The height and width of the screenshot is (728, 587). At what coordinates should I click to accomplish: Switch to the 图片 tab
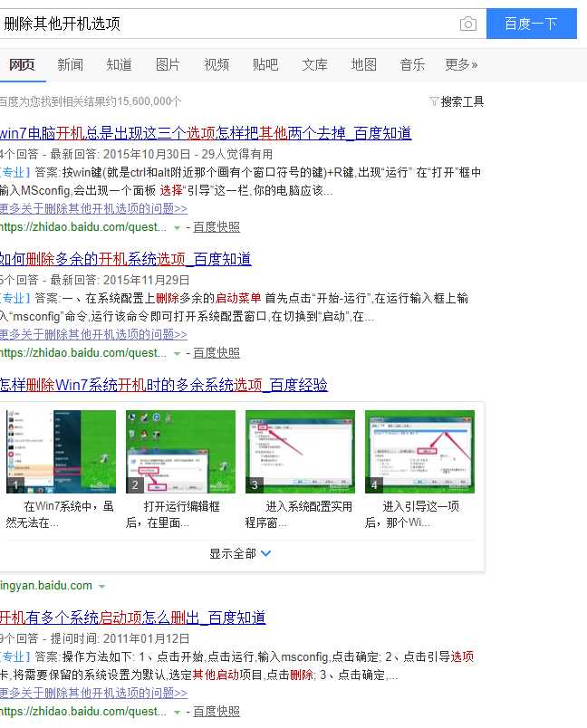coord(168,64)
